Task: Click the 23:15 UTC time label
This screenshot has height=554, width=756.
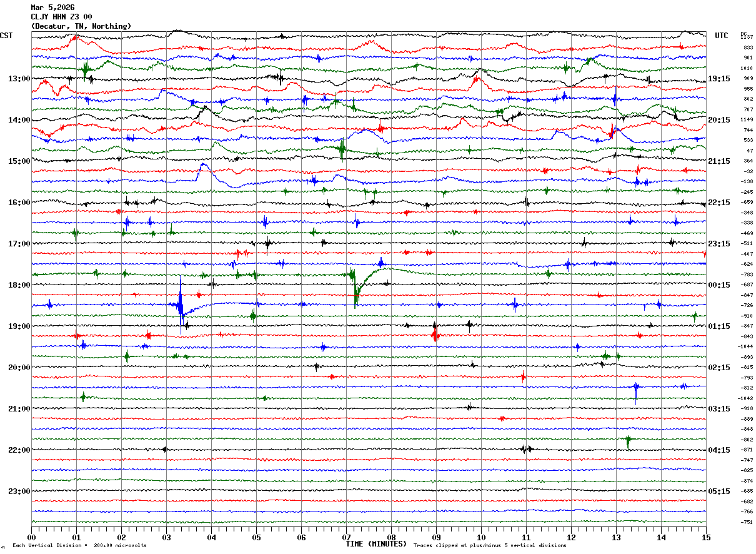Action: click(x=719, y=244)
